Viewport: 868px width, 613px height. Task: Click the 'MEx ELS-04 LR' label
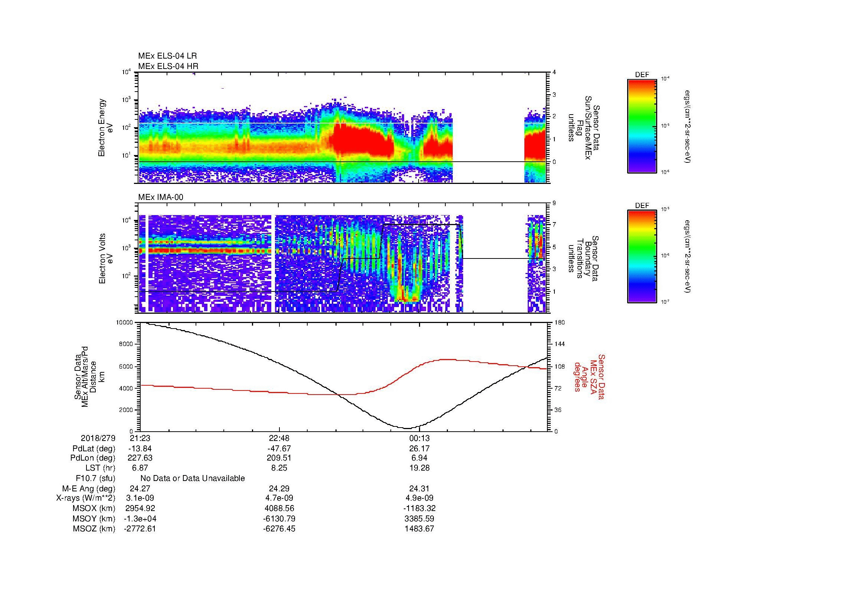click(x=167, y=56)
